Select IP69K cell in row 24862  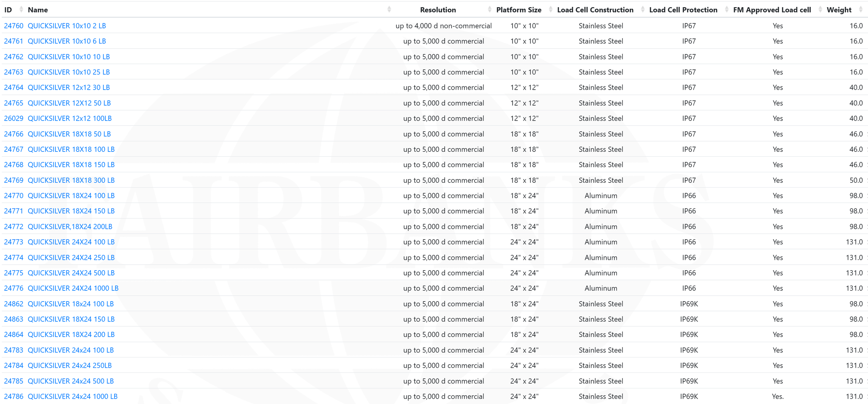tap(689, 304)
